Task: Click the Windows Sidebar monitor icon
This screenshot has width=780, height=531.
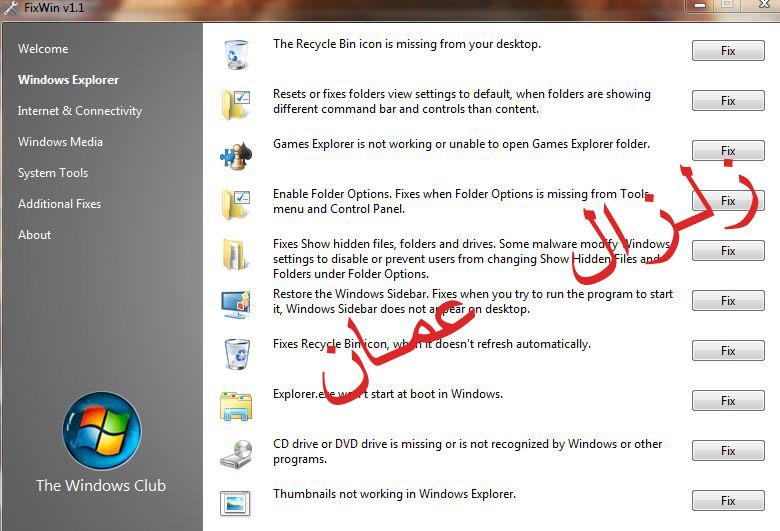Action: pos(238,304)
